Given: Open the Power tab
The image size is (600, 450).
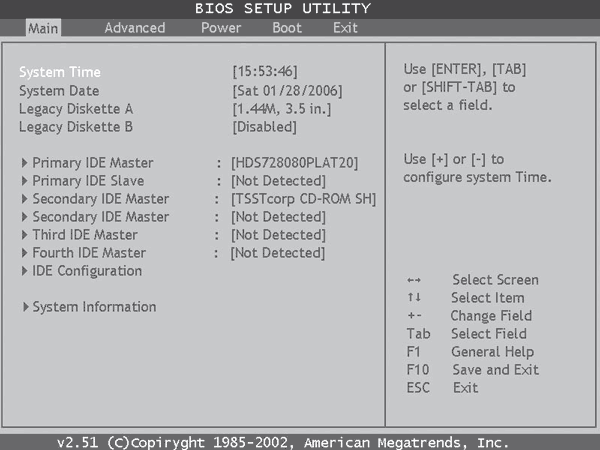Looking at the screenshot, I should pos(220,28).
